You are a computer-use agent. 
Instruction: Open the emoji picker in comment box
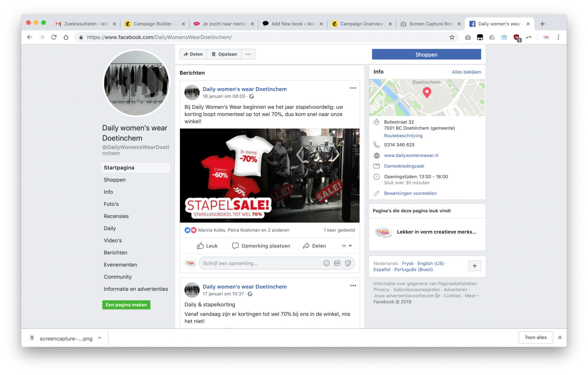(x=326, y=263)
